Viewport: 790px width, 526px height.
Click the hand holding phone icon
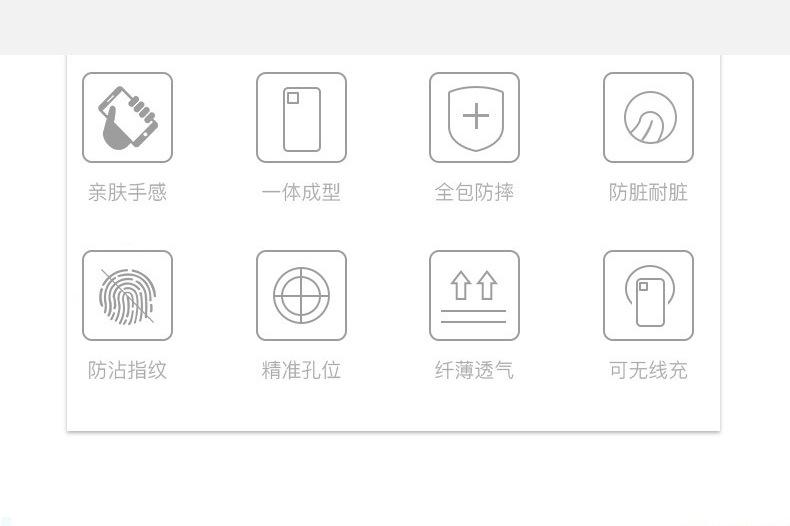[x=127, y=117]
